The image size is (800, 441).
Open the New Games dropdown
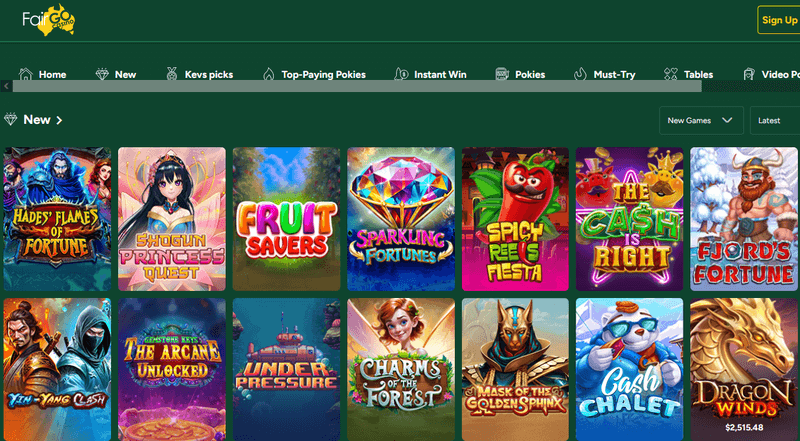tap(701, 120)
